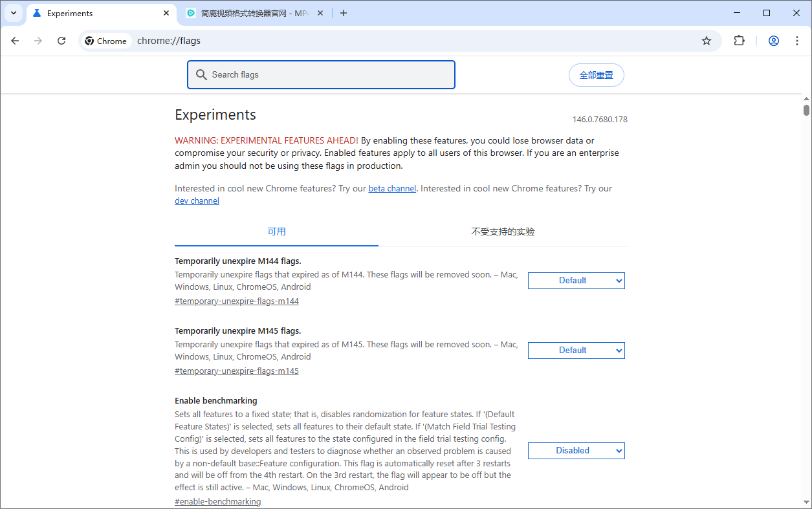
Task: Open the Extensions puzzle icon
Action: [x=739, y=41]
